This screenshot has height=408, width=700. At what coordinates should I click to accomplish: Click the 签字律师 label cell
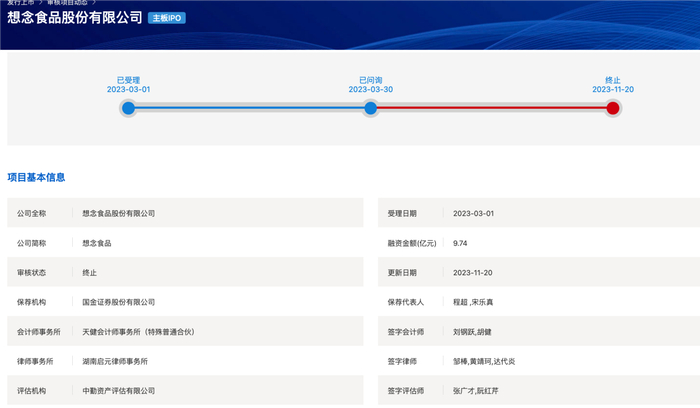pyautogui.click(x=402, y=361)
